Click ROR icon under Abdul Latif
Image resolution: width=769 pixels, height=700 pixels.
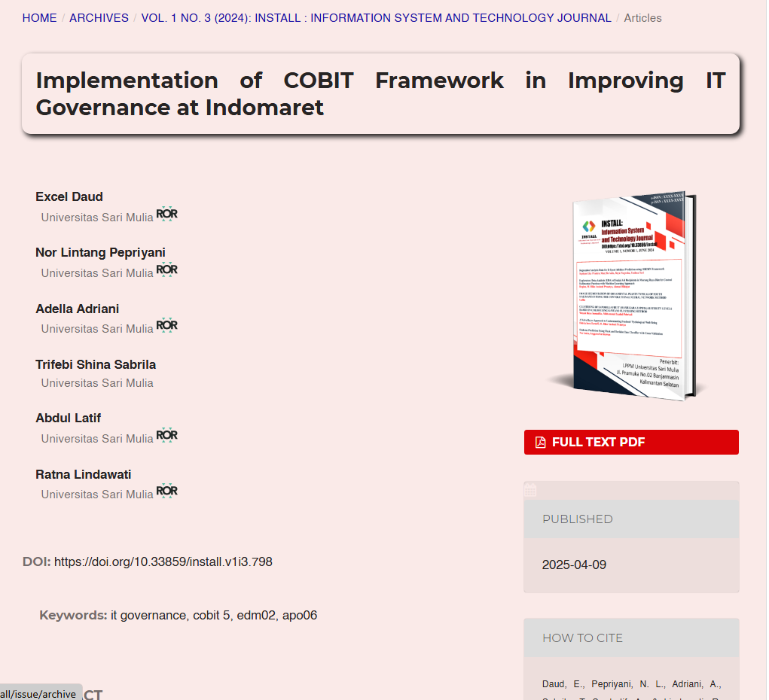166,436
